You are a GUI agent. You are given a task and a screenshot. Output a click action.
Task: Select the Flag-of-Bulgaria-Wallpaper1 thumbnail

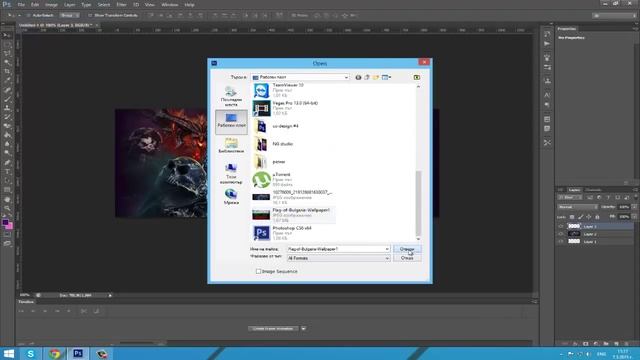tap(261, 214)
